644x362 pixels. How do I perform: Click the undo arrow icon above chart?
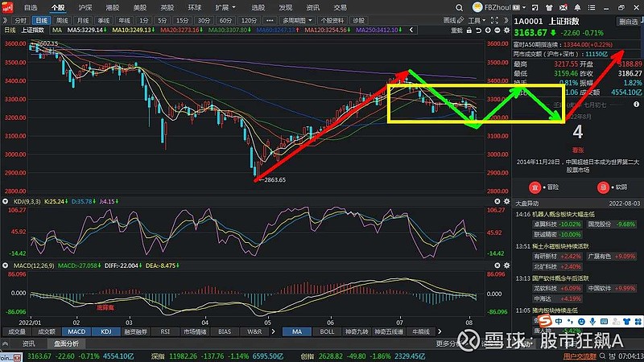coord(478,31)
